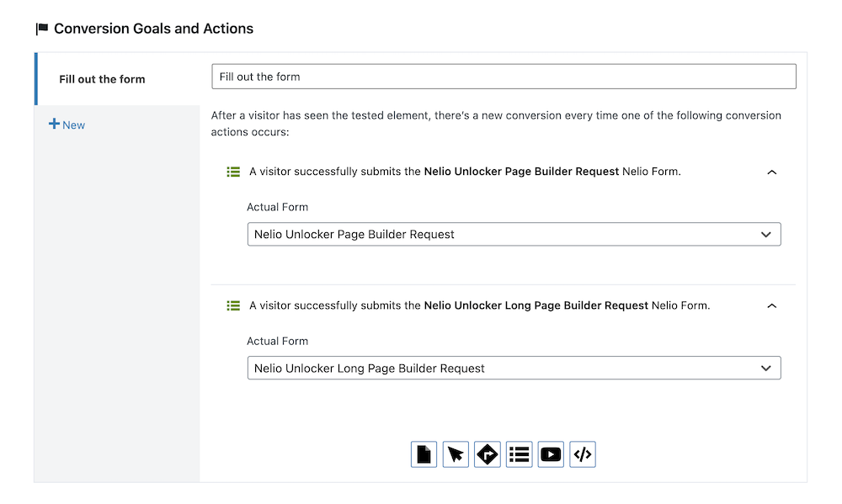This screenshot has width=842, height=504.
Task: Click the goal name field 'Fill out the form'
Action: click(504, 77)
